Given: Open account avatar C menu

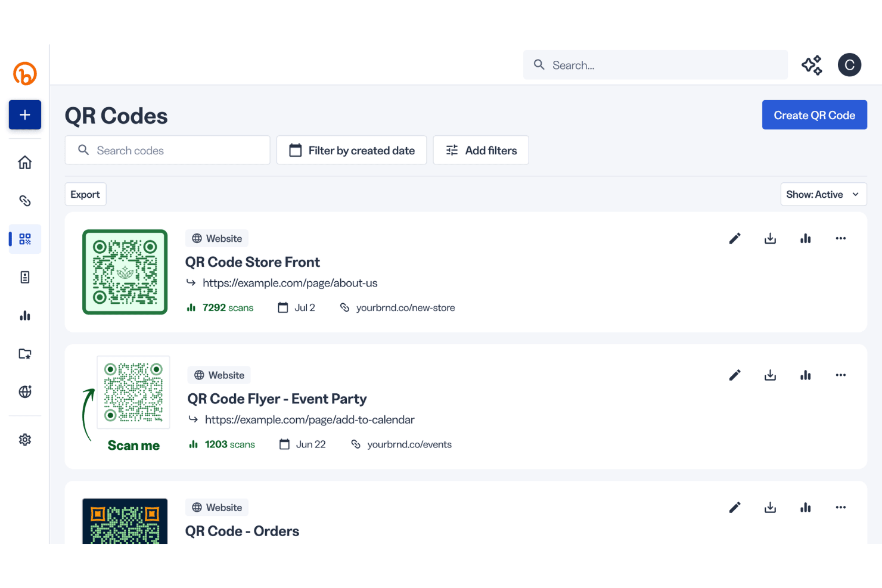Looking at the screenshot, I should (850, 65).
